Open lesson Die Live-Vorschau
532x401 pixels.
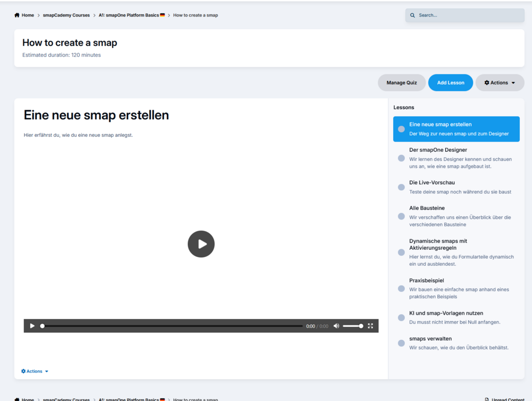456,187
